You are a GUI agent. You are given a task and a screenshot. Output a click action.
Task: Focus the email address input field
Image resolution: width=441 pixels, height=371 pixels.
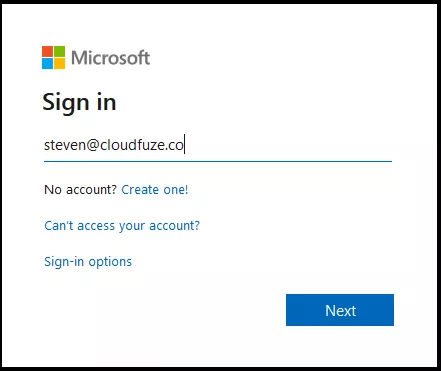tap(218, 145)
